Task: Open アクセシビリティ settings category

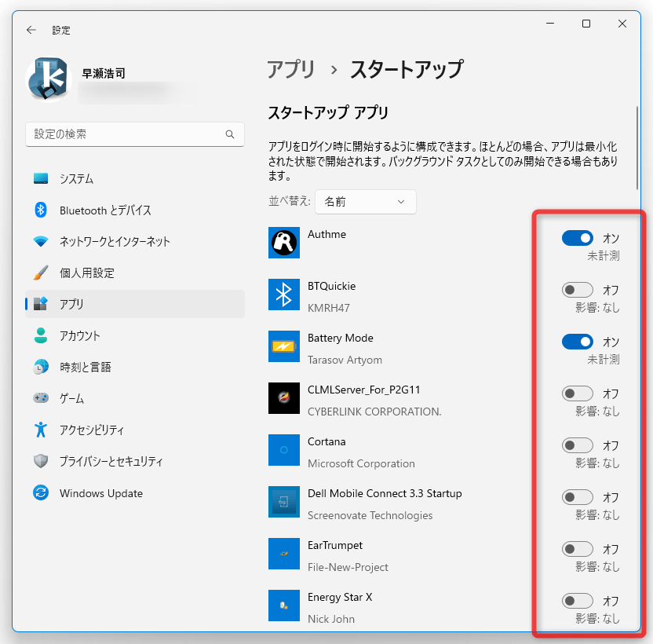Action: pos(135,430)
